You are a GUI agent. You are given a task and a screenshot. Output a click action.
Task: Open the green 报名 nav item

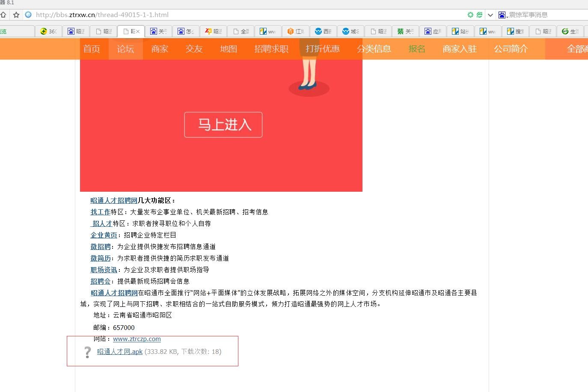417,49
